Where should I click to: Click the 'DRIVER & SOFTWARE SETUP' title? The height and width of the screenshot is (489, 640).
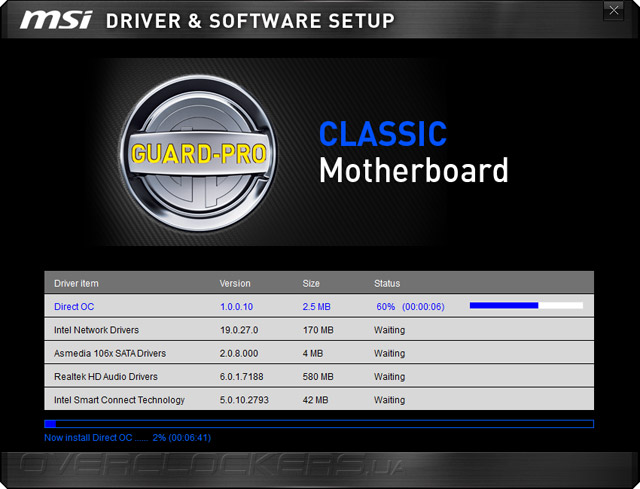click(250, 21)
